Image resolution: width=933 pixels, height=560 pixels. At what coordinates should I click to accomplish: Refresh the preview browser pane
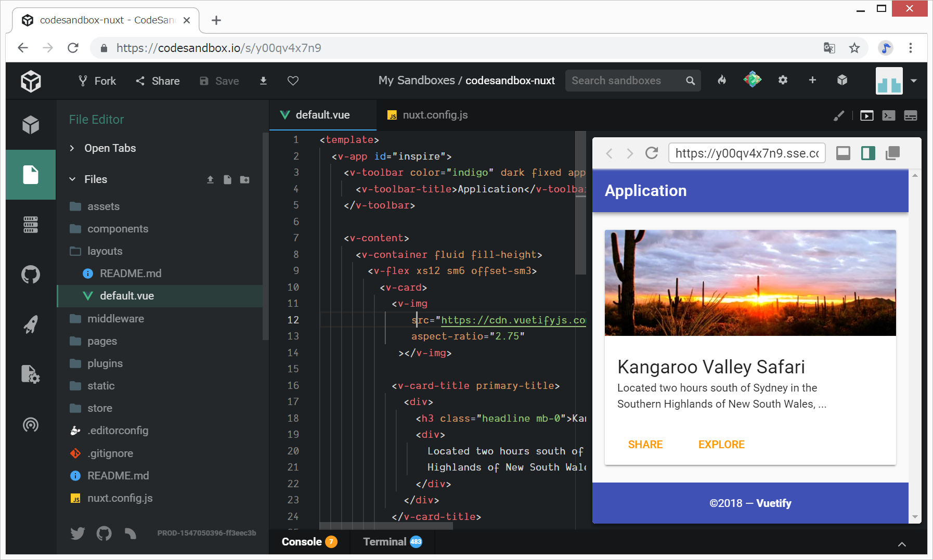coord(652,153)
